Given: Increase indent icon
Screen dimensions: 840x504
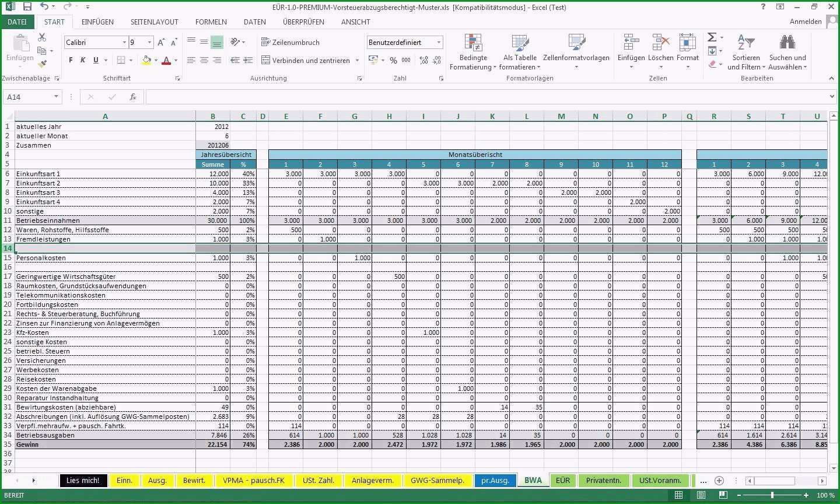Looking at the screenshot, I should (248, 60).
